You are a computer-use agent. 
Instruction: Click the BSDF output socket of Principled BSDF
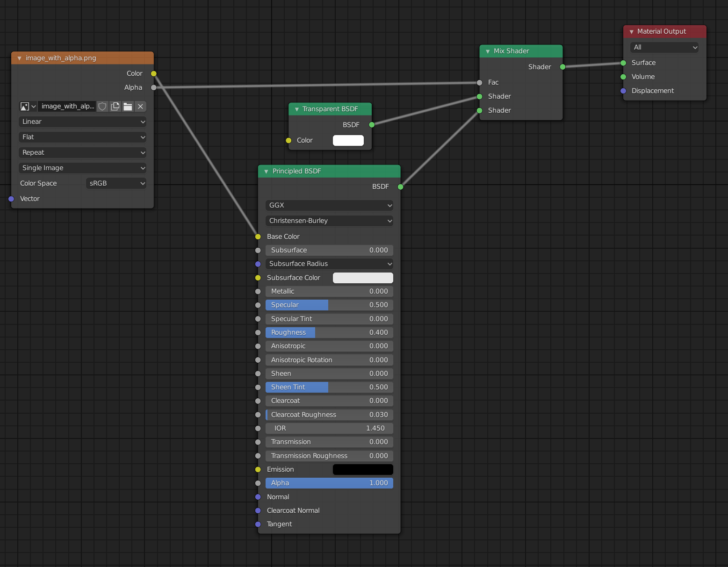400,187
